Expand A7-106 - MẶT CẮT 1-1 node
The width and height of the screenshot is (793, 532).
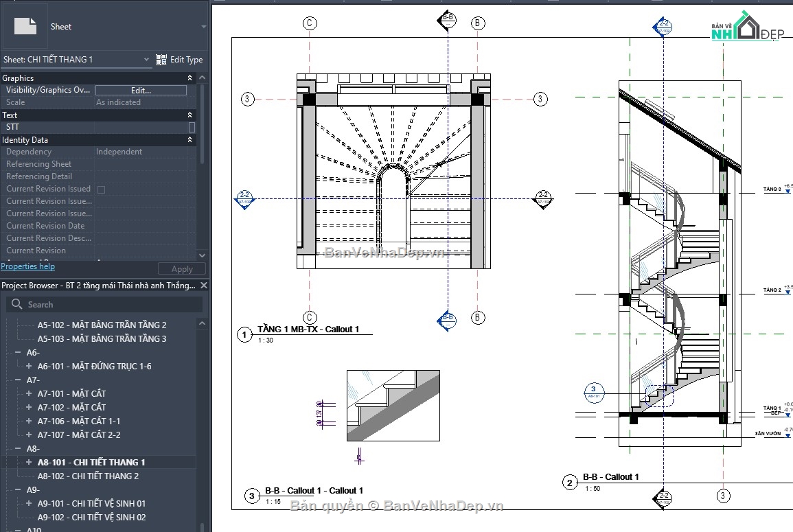point(29,421)
